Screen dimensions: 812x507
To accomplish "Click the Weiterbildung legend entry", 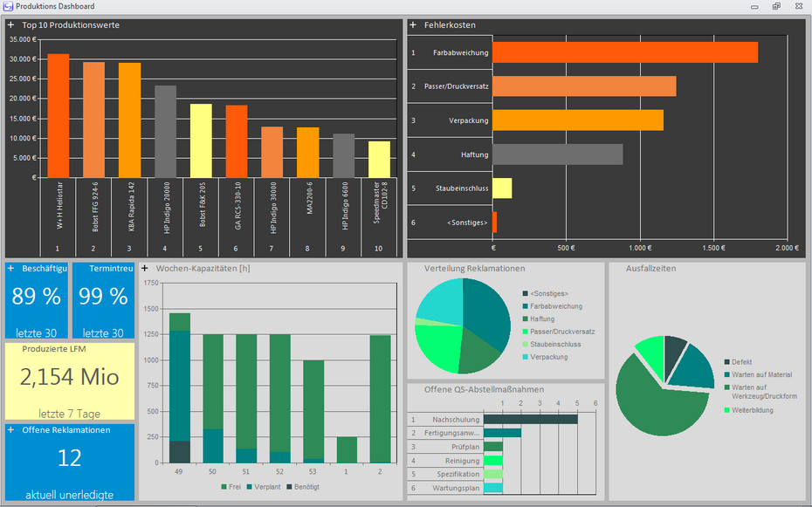I will [749, 410].
